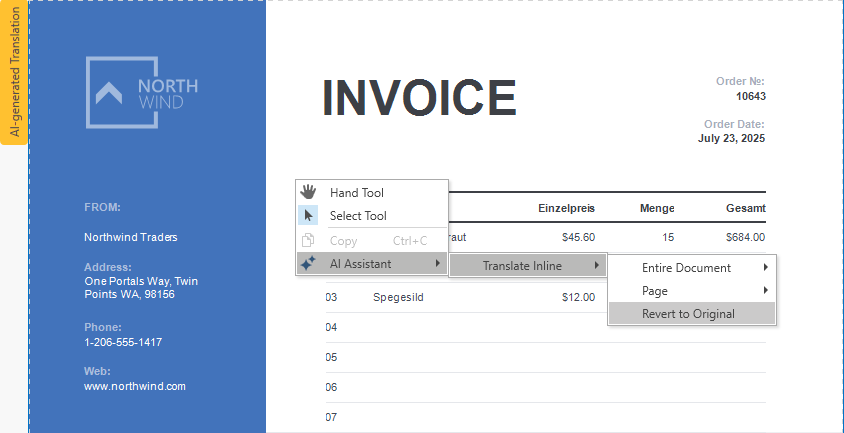This screenshot has height=433, width=844.
Task: Click the Copy Ctrl+C menu entry
Action: 372,241
